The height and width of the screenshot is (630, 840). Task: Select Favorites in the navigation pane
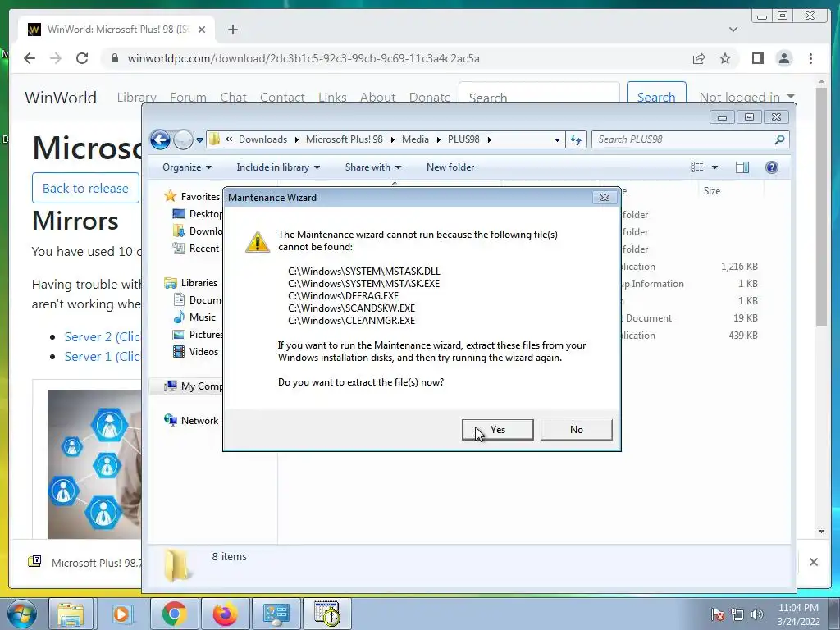(192, 197)
